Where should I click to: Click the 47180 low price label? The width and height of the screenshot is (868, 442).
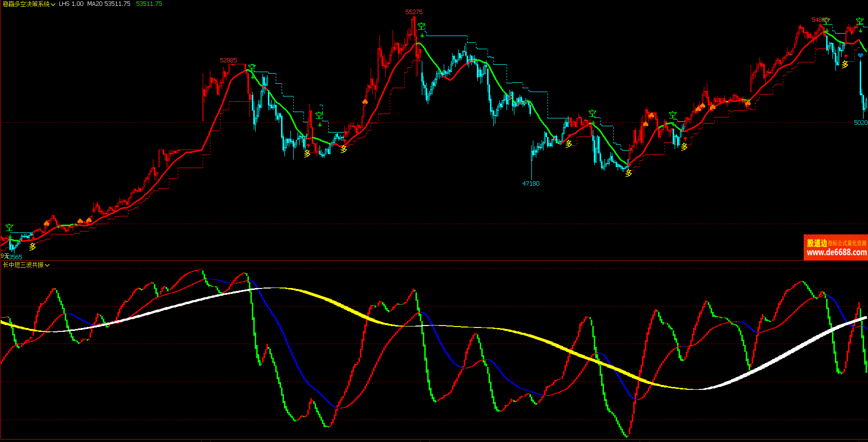pos(531,184)
